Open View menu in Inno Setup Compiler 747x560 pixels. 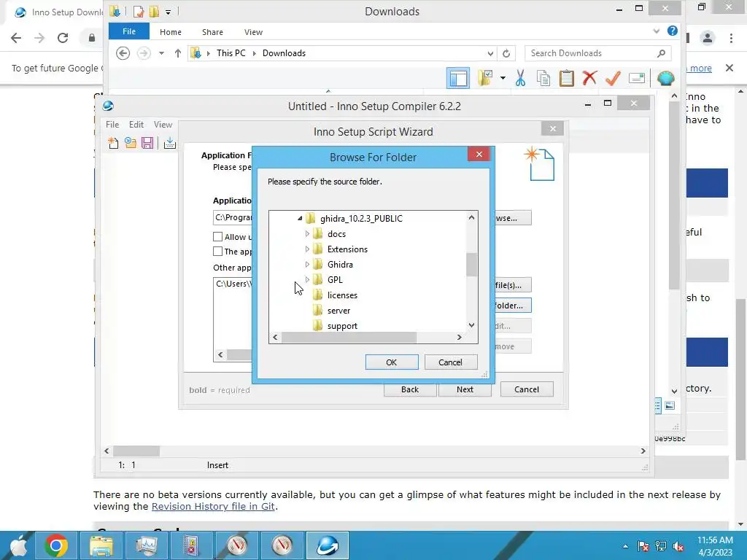tap(163, 124)
